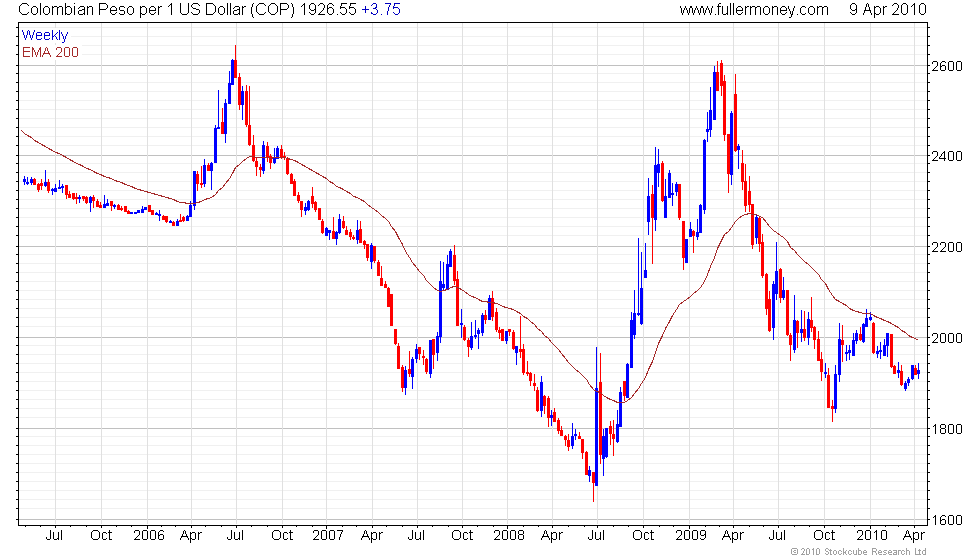Click the date '9 Apr 2010'

(x=888, y=10)
